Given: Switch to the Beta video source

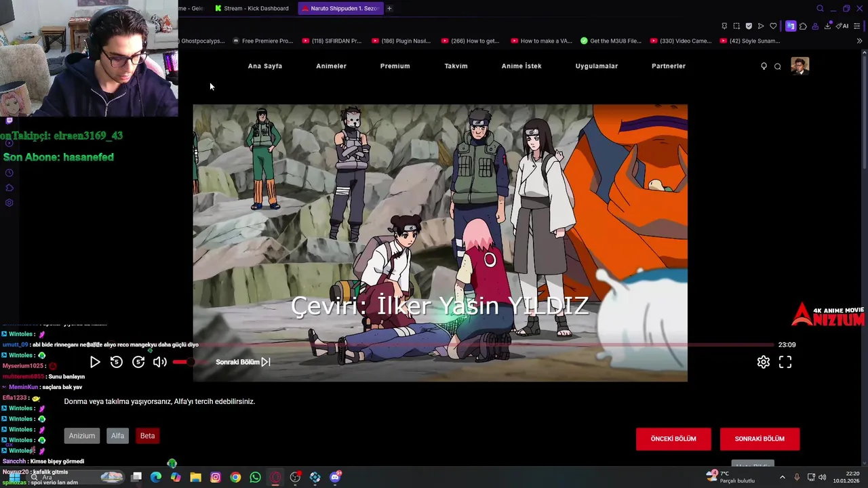Looking at the screenshot, I should point(147,436).
